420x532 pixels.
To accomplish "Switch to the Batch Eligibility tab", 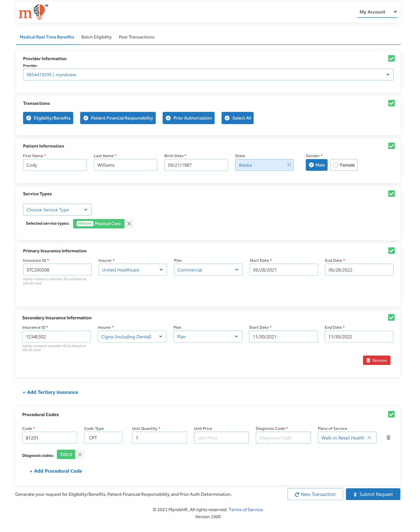I will click(96, 37).
